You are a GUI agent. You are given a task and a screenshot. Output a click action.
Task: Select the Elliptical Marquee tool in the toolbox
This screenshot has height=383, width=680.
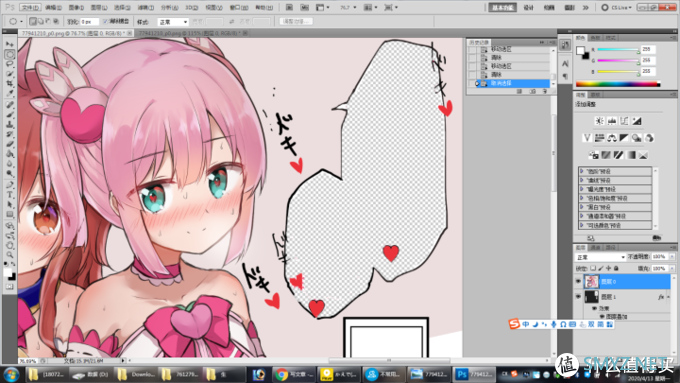(10, 54)
